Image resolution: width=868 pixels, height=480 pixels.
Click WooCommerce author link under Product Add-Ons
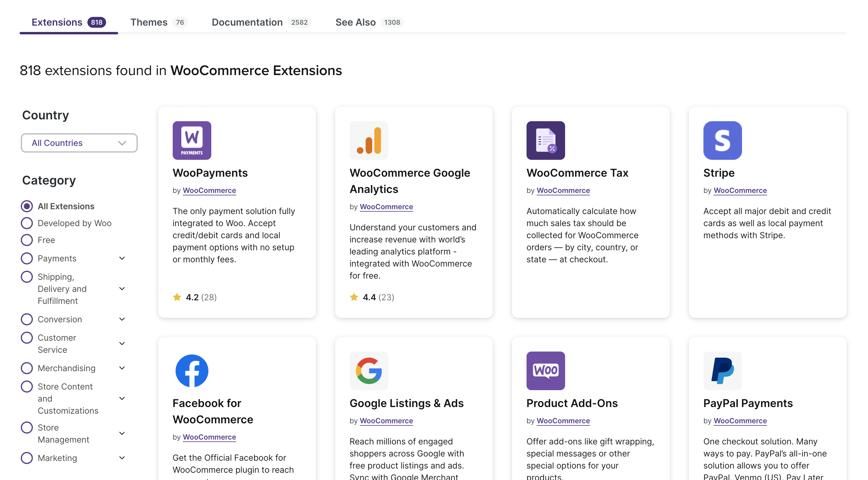click(x=563, y=421)
